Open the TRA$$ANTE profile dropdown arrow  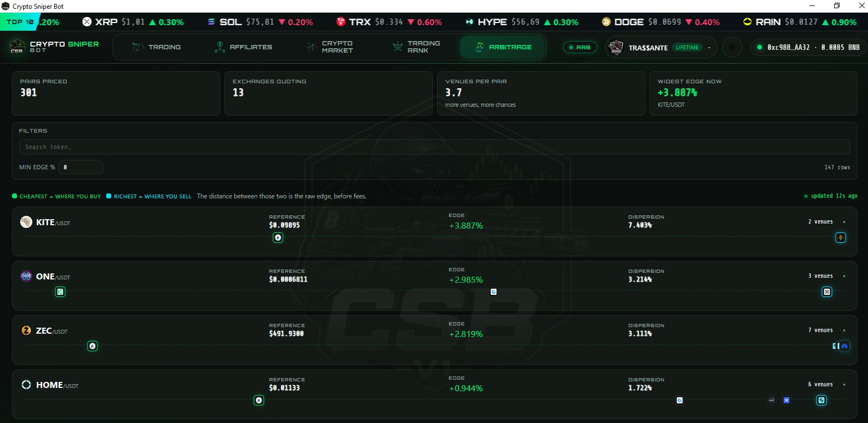[709, 48]
